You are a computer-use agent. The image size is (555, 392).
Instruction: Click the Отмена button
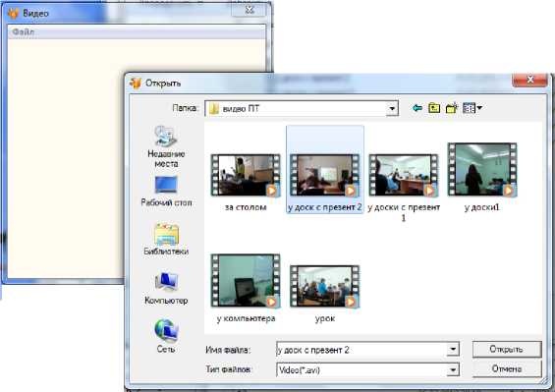(x=507, y=369)
